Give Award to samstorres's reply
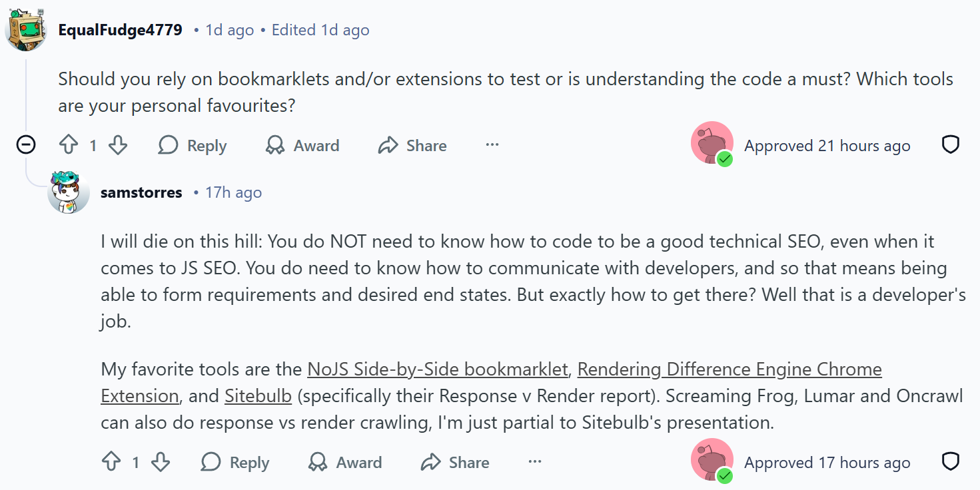The width and height of the screenshot is (980, 490). click(345, 462)
